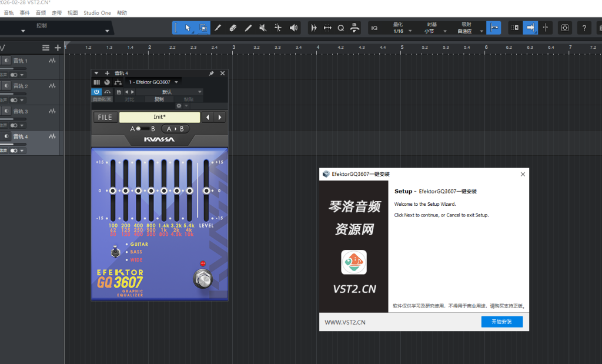Select the Eraser tool
This screenshot has height=364, width=602.
click(233, 28)
